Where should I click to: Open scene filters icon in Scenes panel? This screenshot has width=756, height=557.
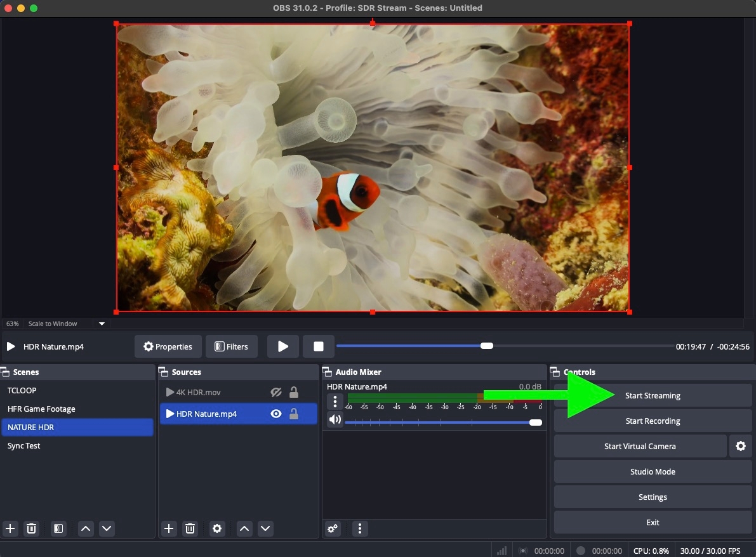pyautogui.click(x=58, y=528)
